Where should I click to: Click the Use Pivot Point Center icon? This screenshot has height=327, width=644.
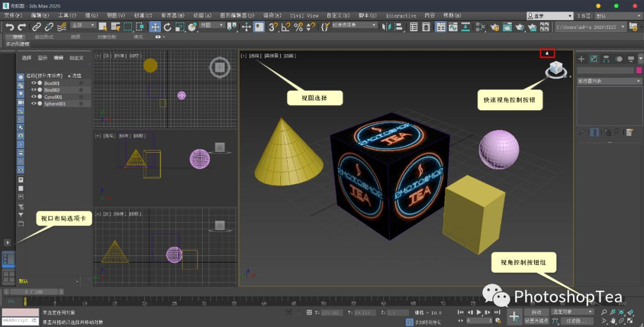(233, 27)
